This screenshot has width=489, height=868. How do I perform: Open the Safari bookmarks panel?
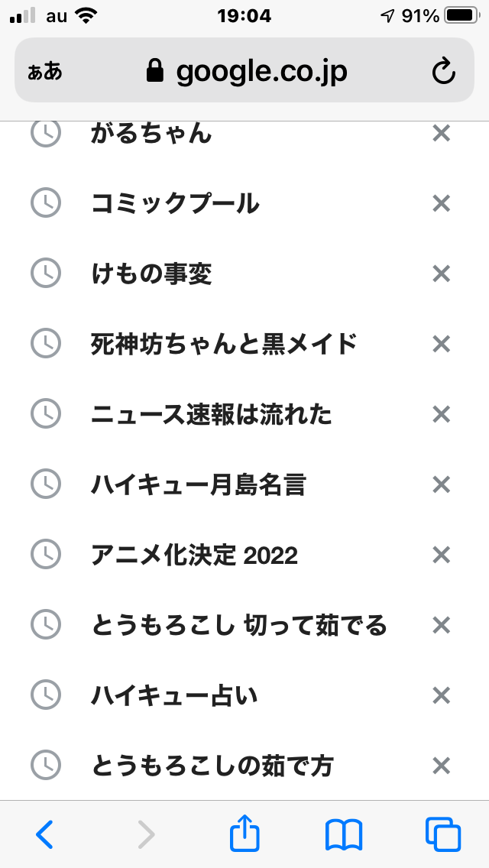pos(343,834)
